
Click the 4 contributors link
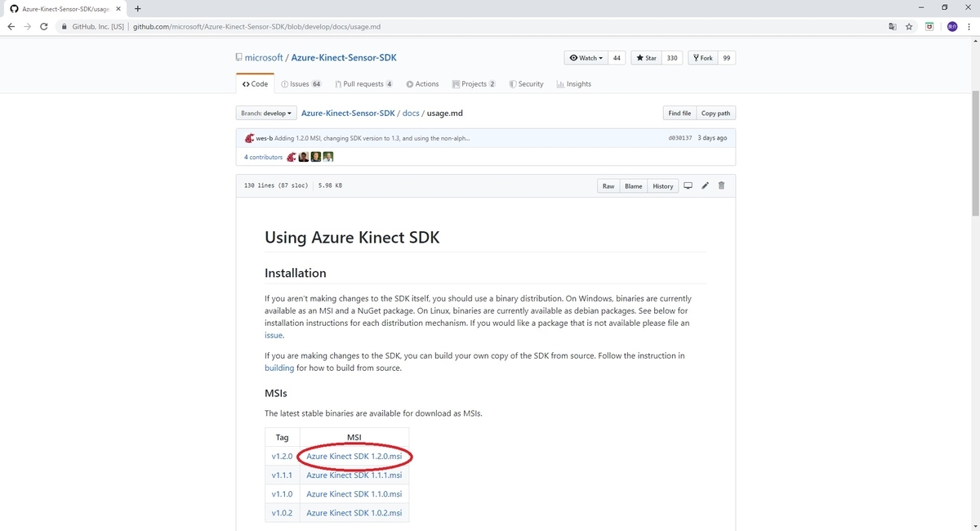tap(263, 157)
